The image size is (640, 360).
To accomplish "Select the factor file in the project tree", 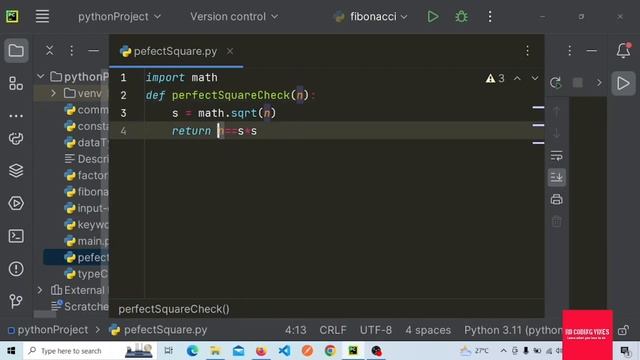I will [87, 176].
